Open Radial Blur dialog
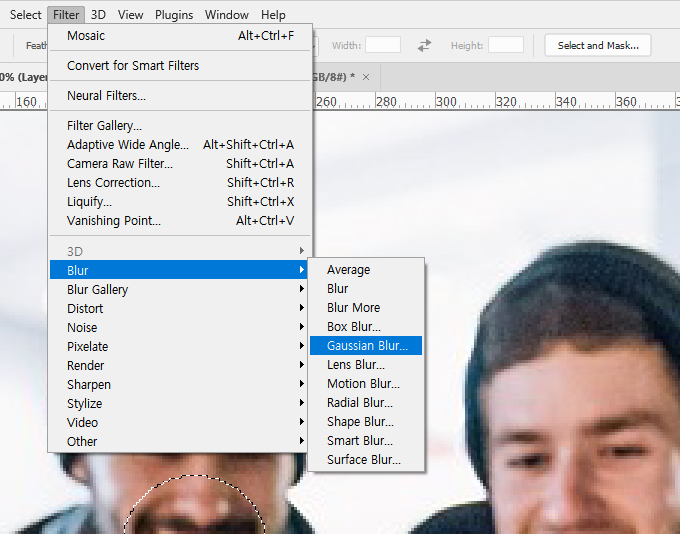680x534 pixels. 366,403
